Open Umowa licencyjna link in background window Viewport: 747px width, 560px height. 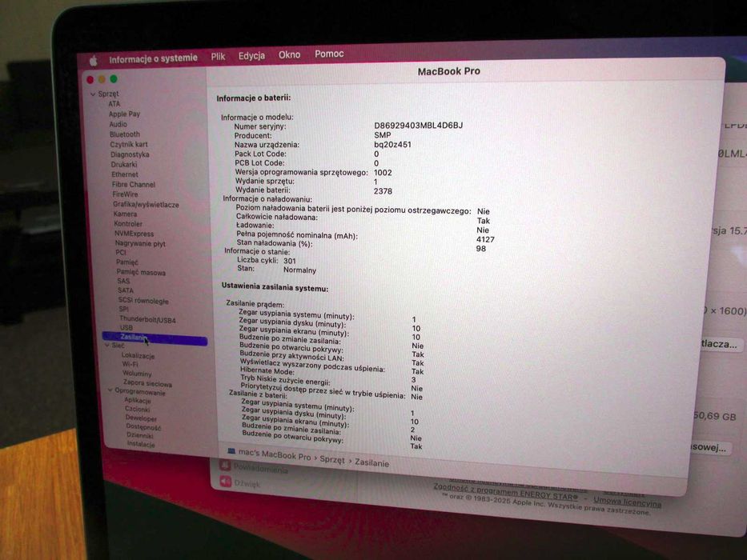click(628, 502)
